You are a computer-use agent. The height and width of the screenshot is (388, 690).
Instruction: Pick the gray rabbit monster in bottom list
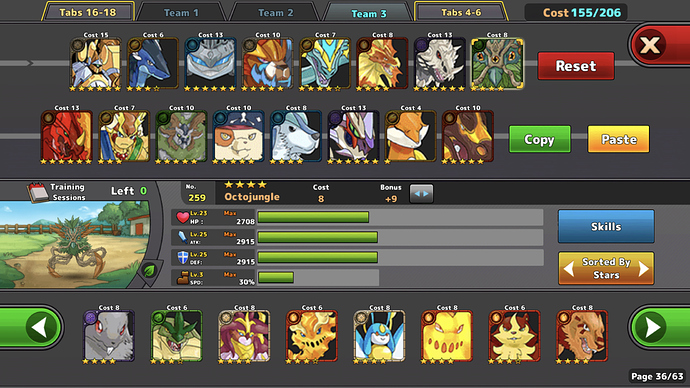109,336
